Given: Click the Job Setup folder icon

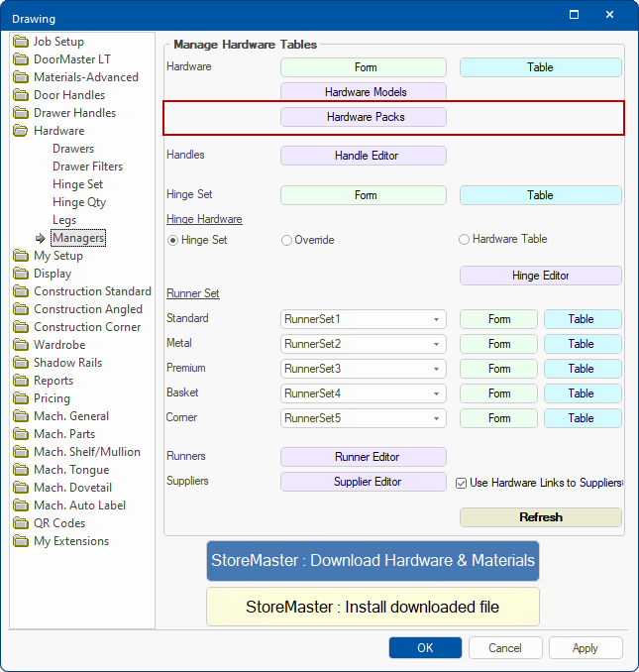Looking at the screenshot, I should (x=22, y=42).
